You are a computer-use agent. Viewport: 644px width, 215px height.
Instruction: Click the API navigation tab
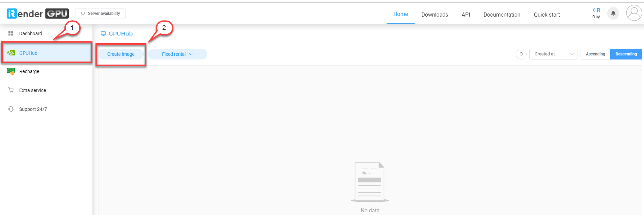[466, 15]
